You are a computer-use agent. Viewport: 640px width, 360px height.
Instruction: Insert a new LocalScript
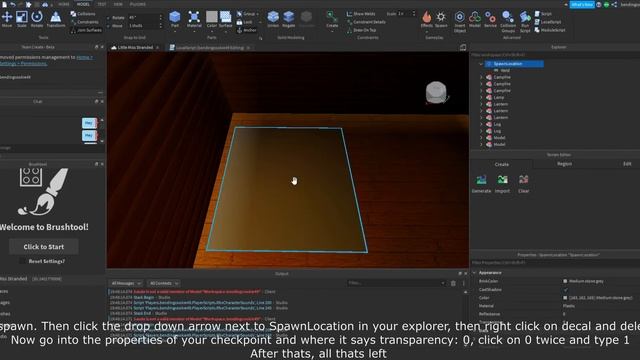coord(548,22)
